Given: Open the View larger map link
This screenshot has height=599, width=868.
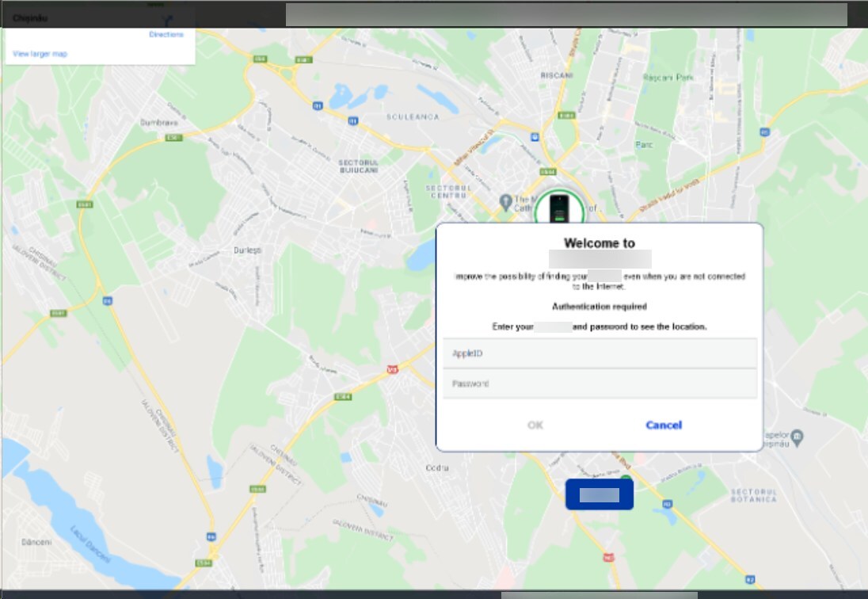Looking at the screenshot, I should (x=40, y=54).
